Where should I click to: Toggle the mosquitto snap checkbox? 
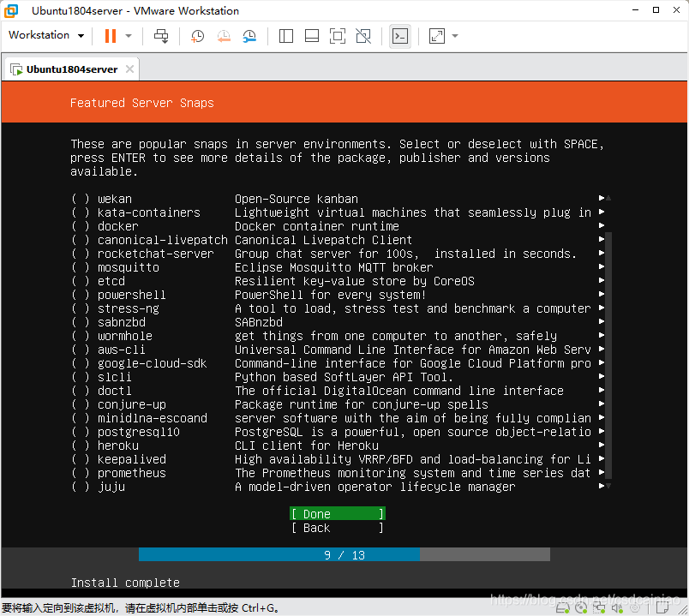coord(81,267)
